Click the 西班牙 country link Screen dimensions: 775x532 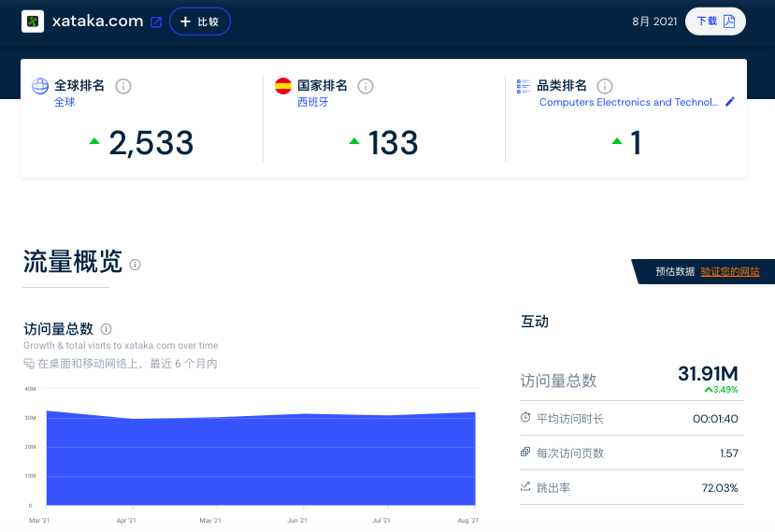313,102
